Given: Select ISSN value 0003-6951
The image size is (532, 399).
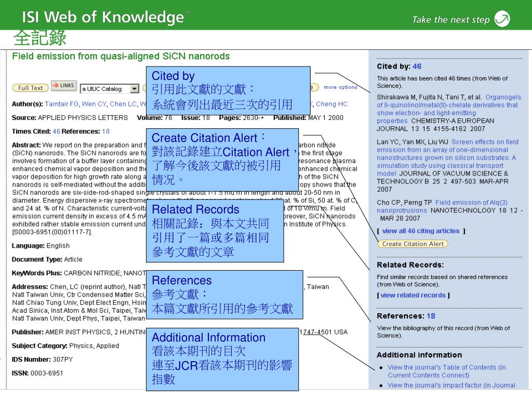Looking at the screenshot, I should point(47,373).
